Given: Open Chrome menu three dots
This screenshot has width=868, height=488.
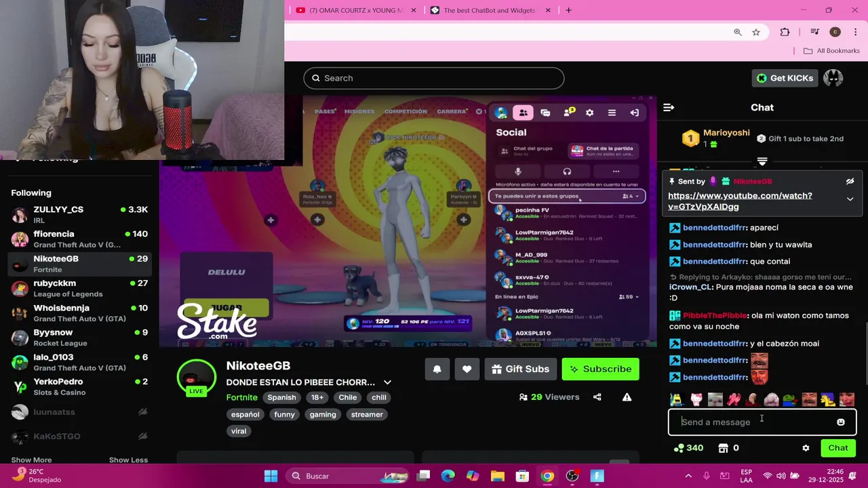Looking at the screenshot, I should point(856,32).
